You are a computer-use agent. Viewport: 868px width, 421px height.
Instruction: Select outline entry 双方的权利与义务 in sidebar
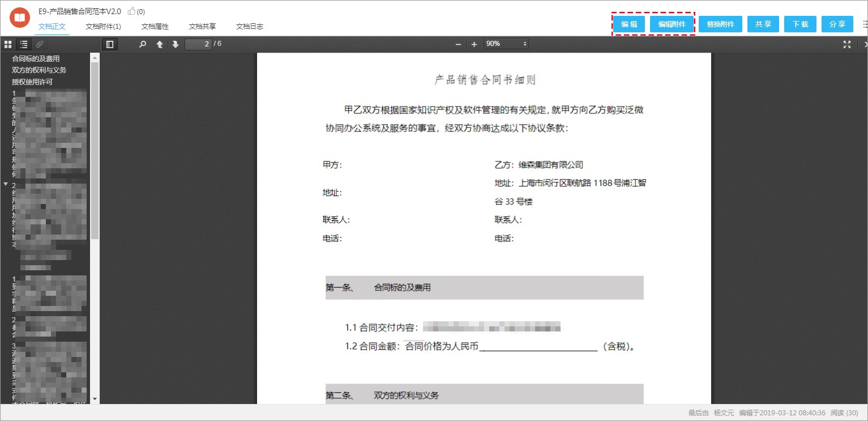point(39,70)
